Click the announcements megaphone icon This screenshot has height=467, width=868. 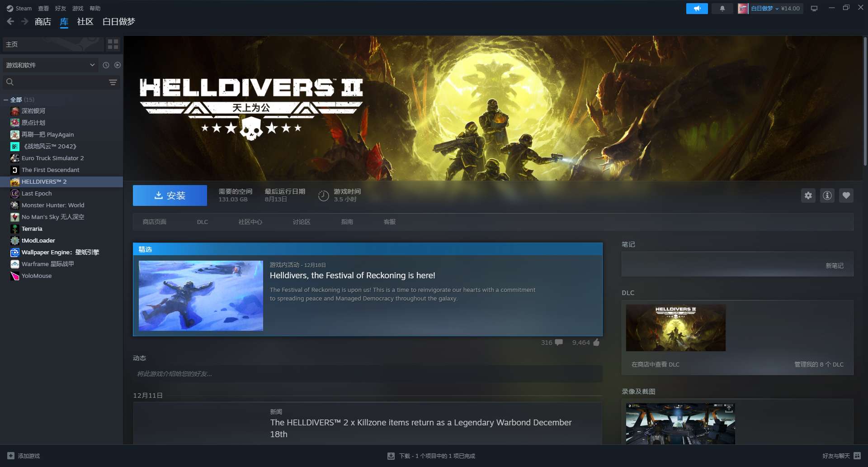[697, 9]
